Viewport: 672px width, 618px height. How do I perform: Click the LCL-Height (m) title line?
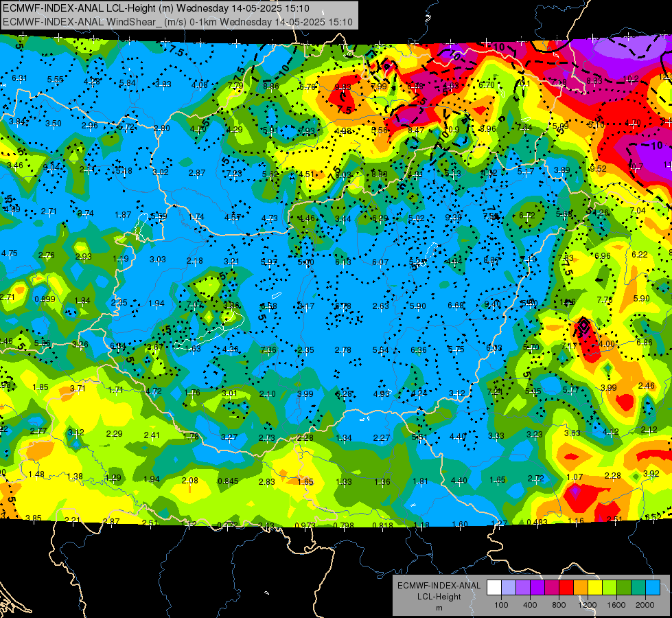point(156,8)
